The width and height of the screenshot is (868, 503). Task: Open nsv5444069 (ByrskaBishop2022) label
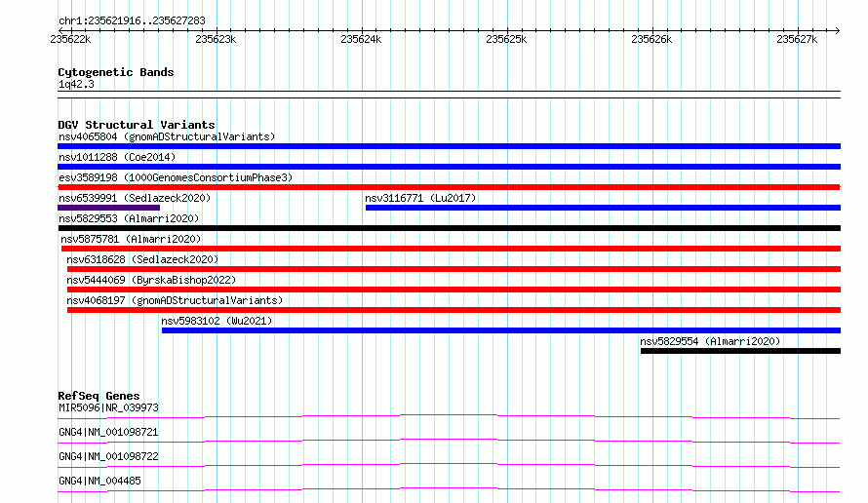click(152, 280)
